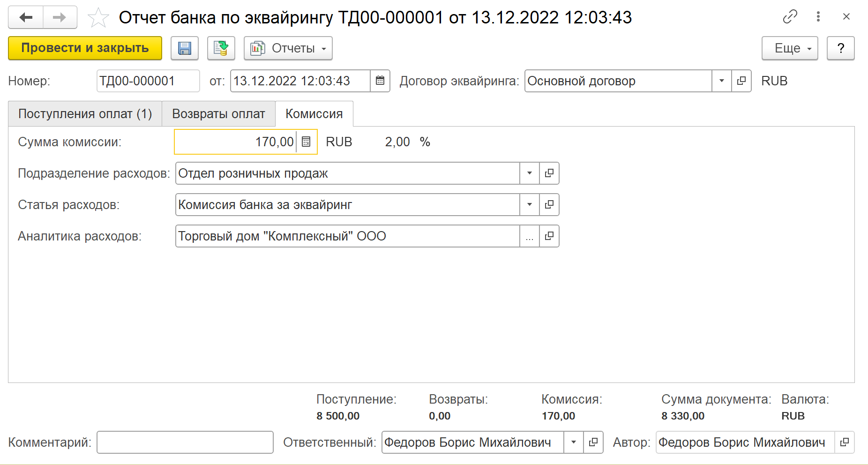868x465 pixels.
Task: Add document to favorites with star
Action: [x=98, y=18]
